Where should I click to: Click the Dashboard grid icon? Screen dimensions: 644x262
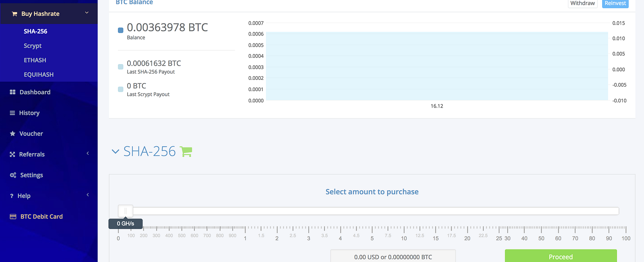click(x=12, y=92)
